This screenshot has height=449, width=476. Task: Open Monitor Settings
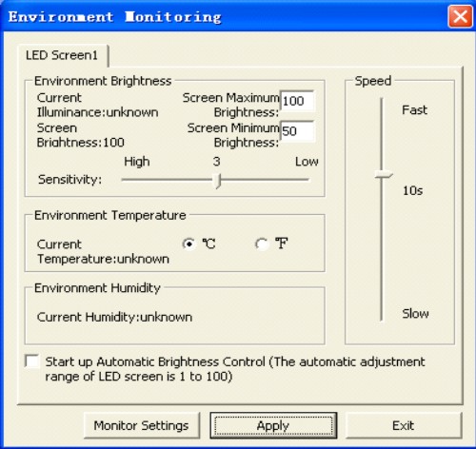click(141, 425)
